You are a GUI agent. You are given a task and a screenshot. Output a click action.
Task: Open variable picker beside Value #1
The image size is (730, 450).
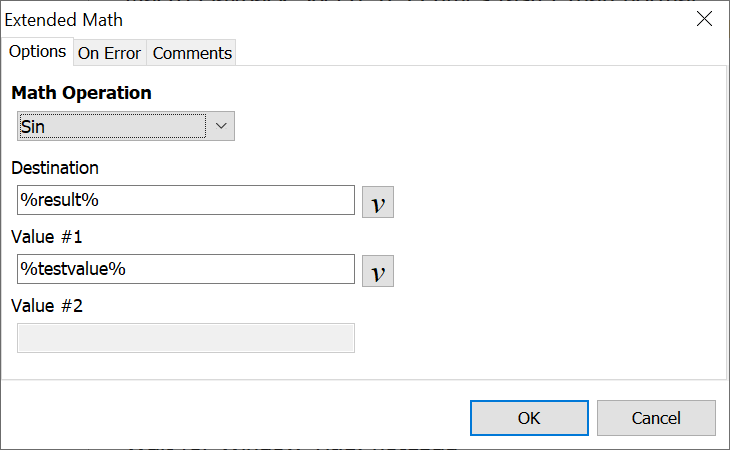coord(377,270)
